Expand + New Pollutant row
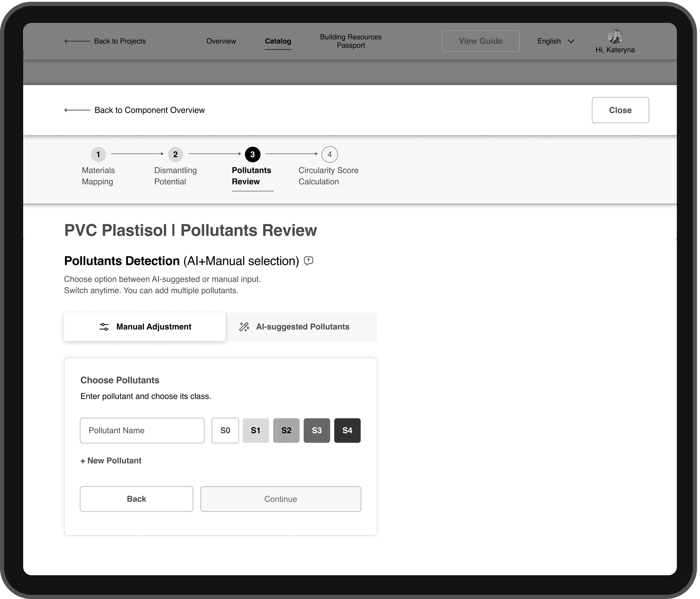Image resolution: width=700 pixels, height=599 pixels. click(111, 461)
